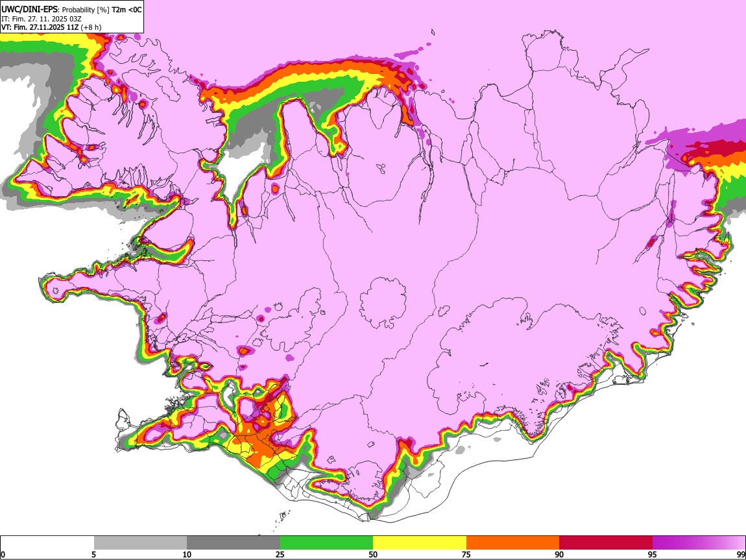Click the legend value 25
The image size is (746, 560).
[x=280, y=554]
